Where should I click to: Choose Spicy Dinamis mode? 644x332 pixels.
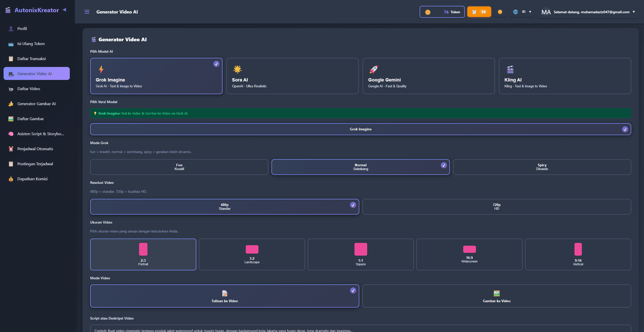[542, 167]
